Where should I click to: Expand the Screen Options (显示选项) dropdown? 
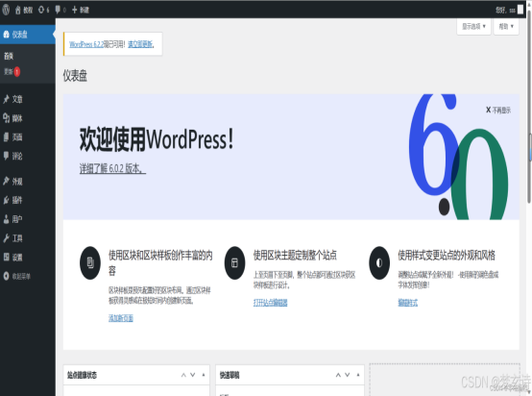473,26
